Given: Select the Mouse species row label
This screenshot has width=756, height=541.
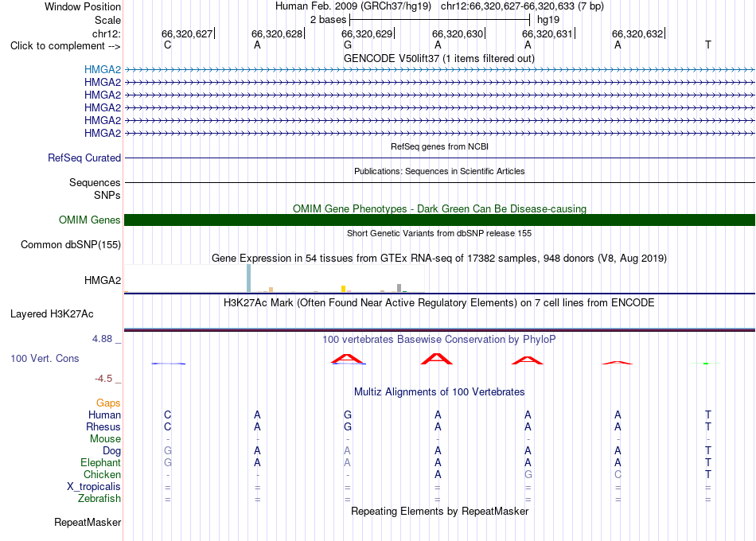Looking at the screenshot, I should point(105,439).
